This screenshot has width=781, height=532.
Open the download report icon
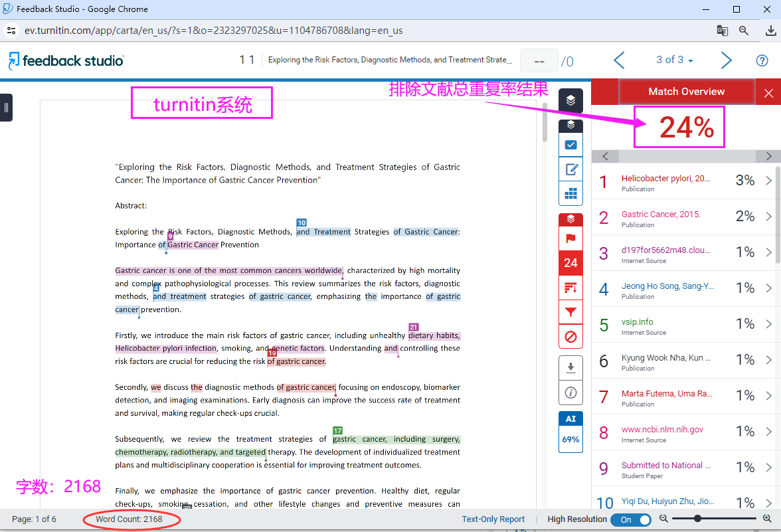(x=570, y=367)
